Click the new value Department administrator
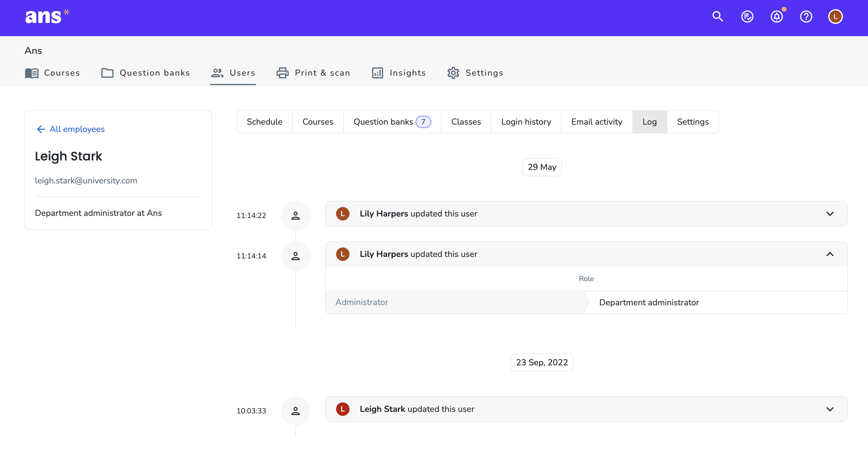Screen dimensions: 868x452 tap(649, 303)
